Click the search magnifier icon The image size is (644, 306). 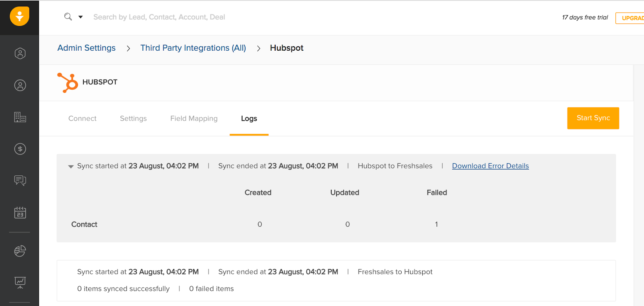[x=68, y=17]
